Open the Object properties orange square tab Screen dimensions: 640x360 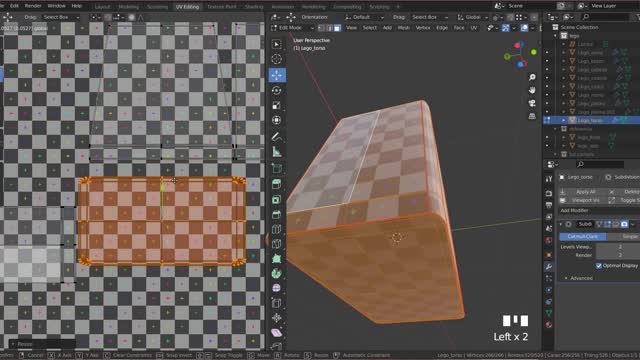pyautogui.click(x=549, y=255)
